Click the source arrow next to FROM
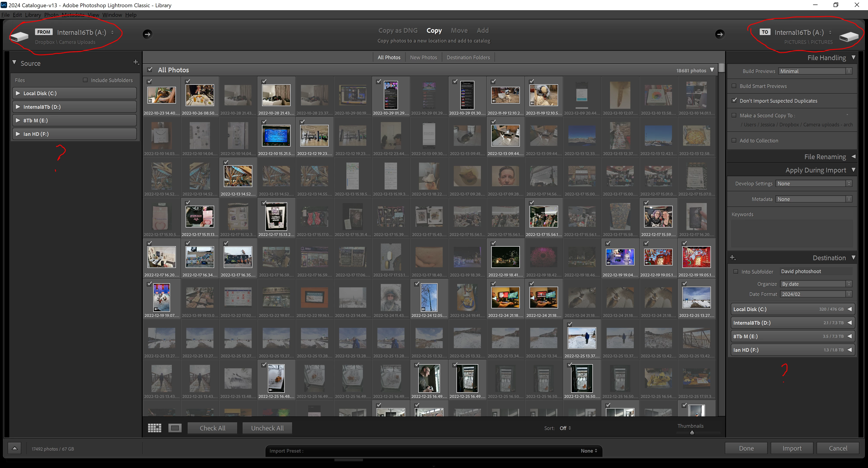Screen dimensions: 868x468 click(x=147, y=34)
